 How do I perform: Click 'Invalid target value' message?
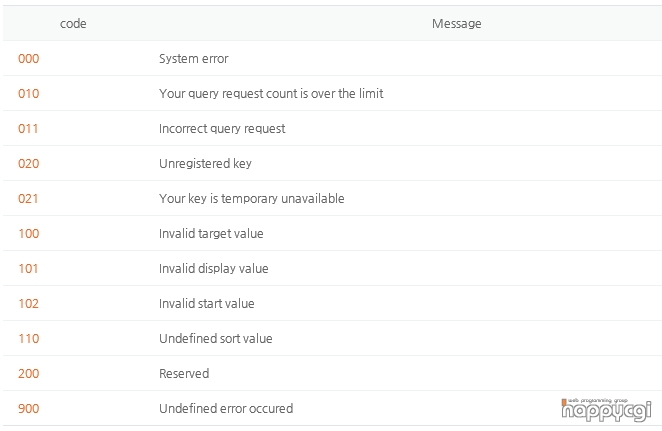pos(211,234)
